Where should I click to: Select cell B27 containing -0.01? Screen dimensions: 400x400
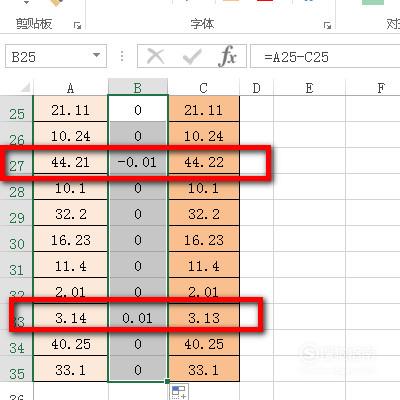click(x=137, y=162)
